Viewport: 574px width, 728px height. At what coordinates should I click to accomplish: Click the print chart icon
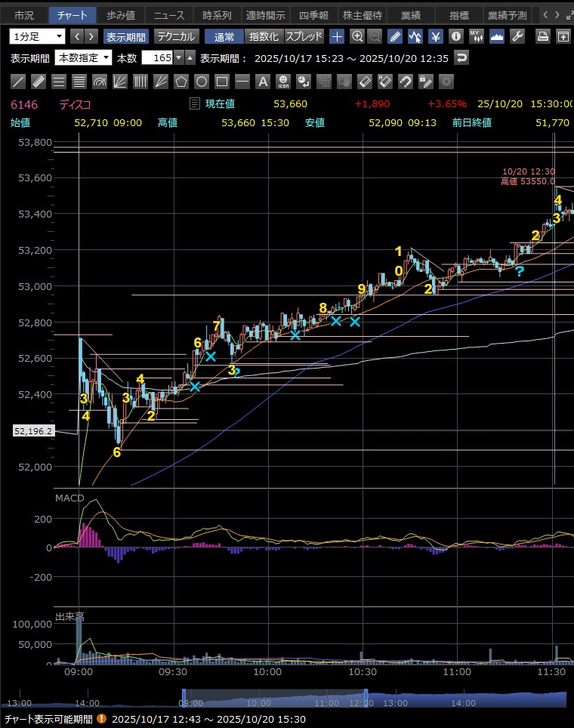(542, 36)
